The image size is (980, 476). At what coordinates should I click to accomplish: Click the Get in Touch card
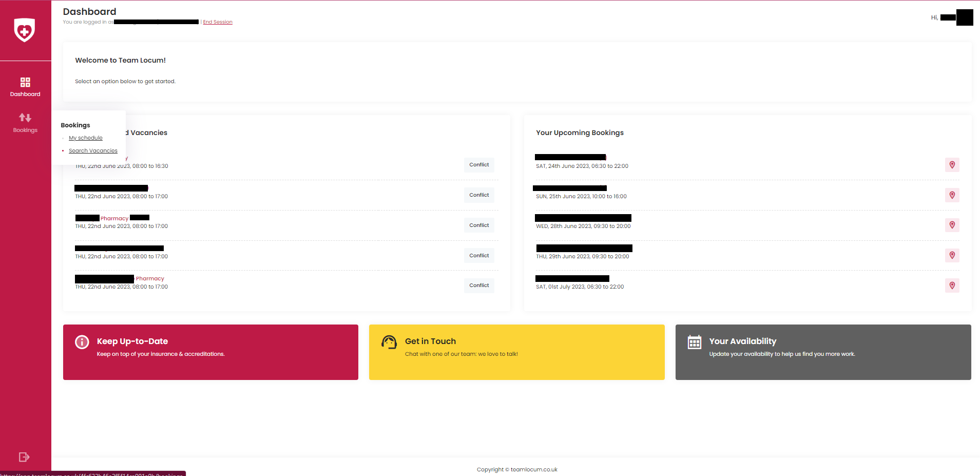pos(516,352)
